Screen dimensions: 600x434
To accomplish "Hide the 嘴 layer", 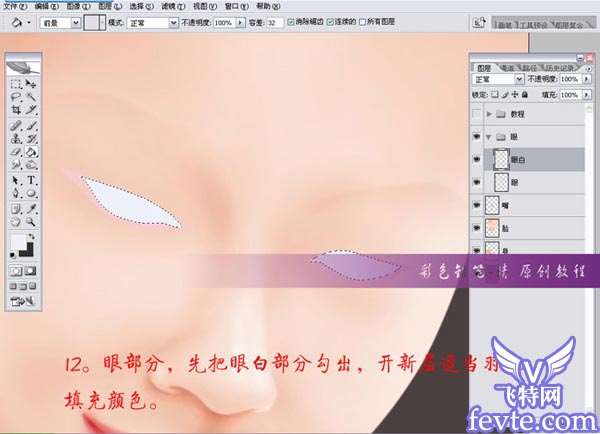I will pyautogui.click(x=476, y=205).
